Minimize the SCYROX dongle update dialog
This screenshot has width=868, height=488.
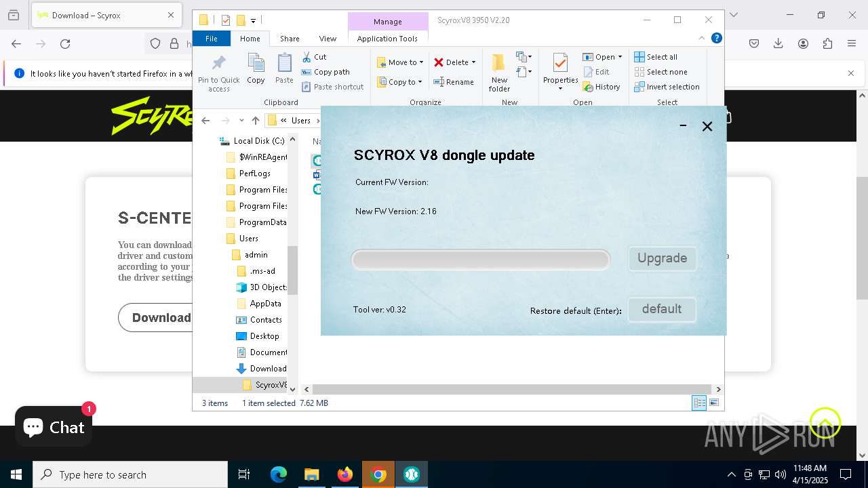click(683, 125)
